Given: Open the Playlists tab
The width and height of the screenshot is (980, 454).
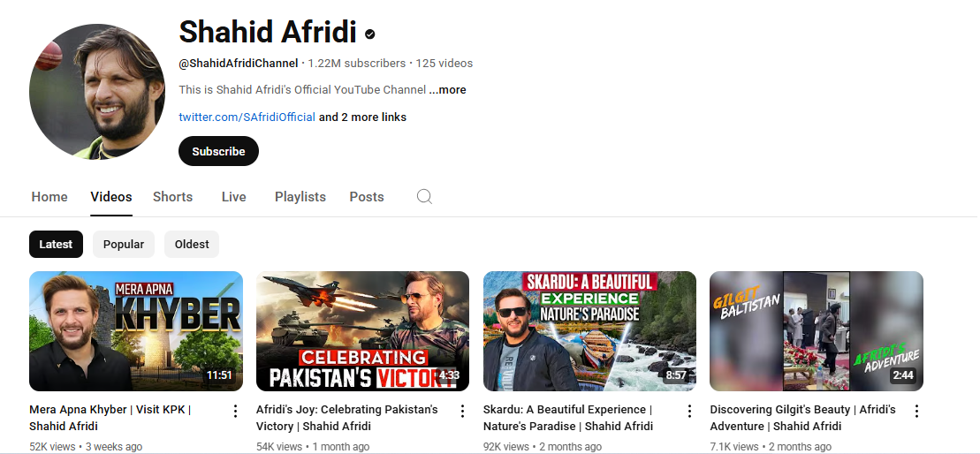Looking at the screenshot, I should (x=300, y=197).
